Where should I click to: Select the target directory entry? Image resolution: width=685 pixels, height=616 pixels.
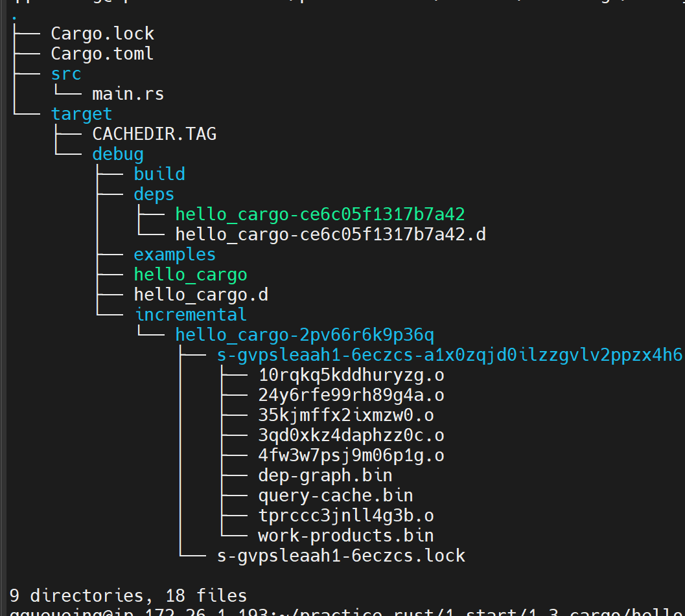point(82,114)
